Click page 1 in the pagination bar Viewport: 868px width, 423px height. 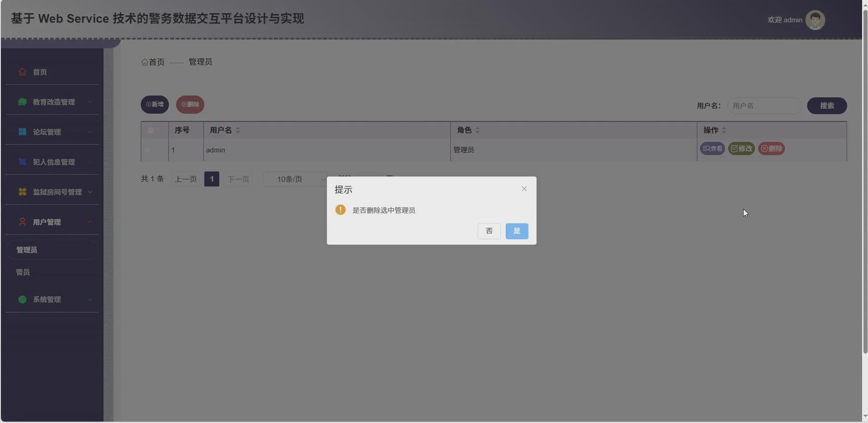pyautogui.click(x=212, y=179)
